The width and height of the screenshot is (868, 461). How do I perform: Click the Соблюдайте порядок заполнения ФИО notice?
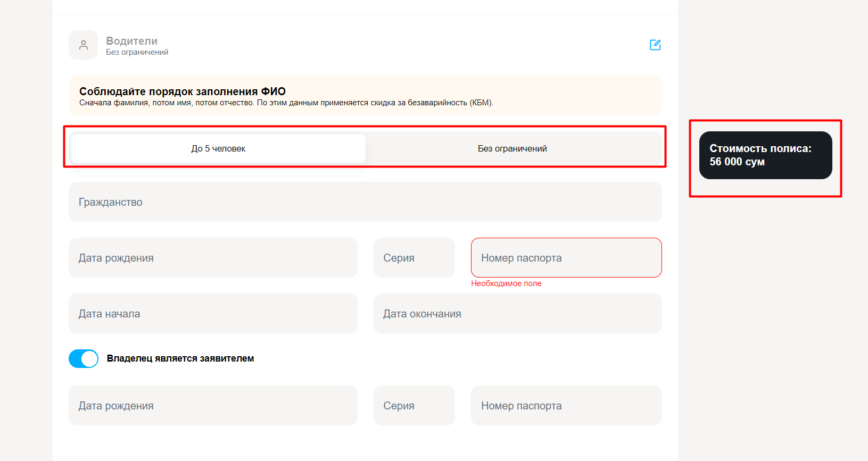click(365, 96)
